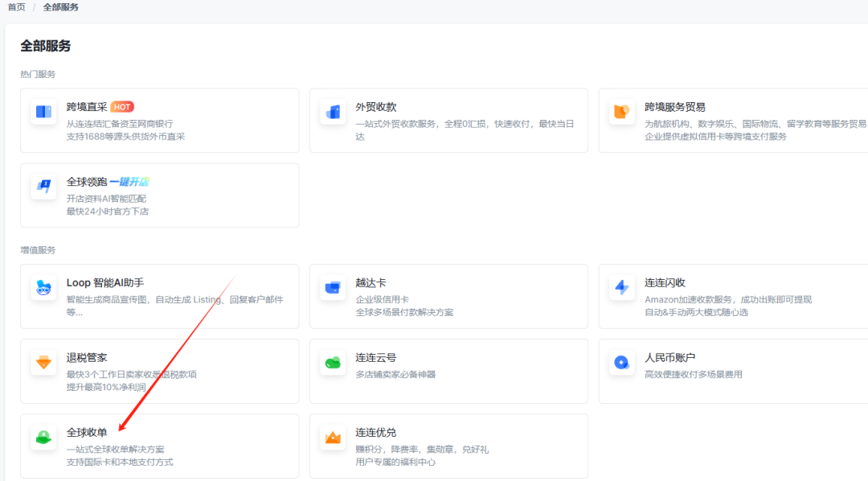
Task: Click the HOT badge beside 跨境直采
Action: tap(122, 107)
